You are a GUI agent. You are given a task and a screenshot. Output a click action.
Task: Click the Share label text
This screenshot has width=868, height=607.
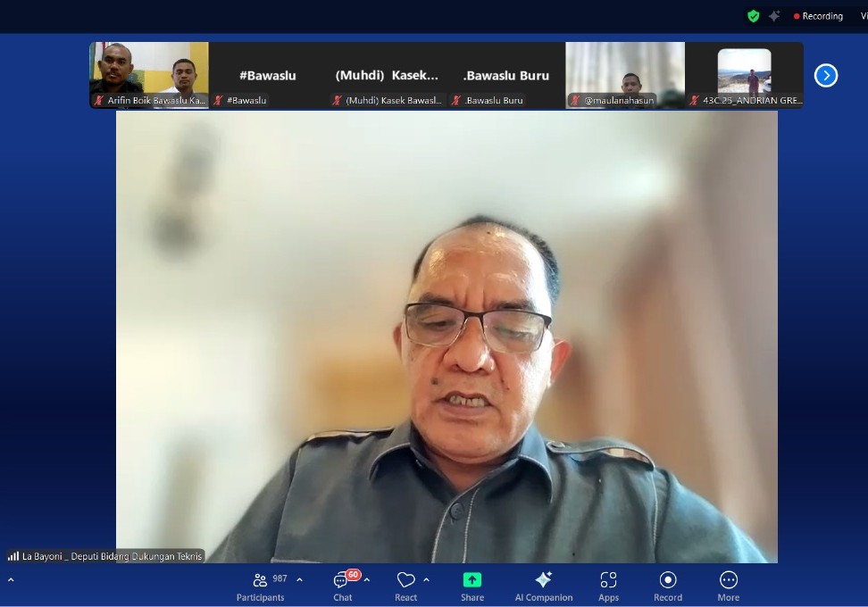472,597
